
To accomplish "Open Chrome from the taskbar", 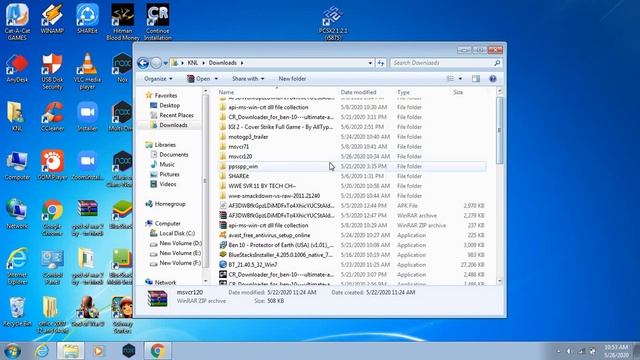I will pyautogui.click(x=158, y=351).
